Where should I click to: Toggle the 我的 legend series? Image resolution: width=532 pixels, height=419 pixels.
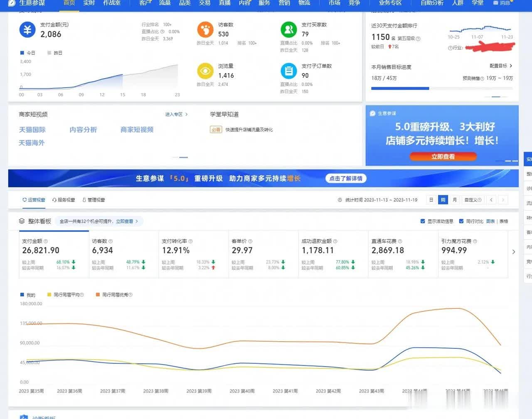tap(28, 295)
